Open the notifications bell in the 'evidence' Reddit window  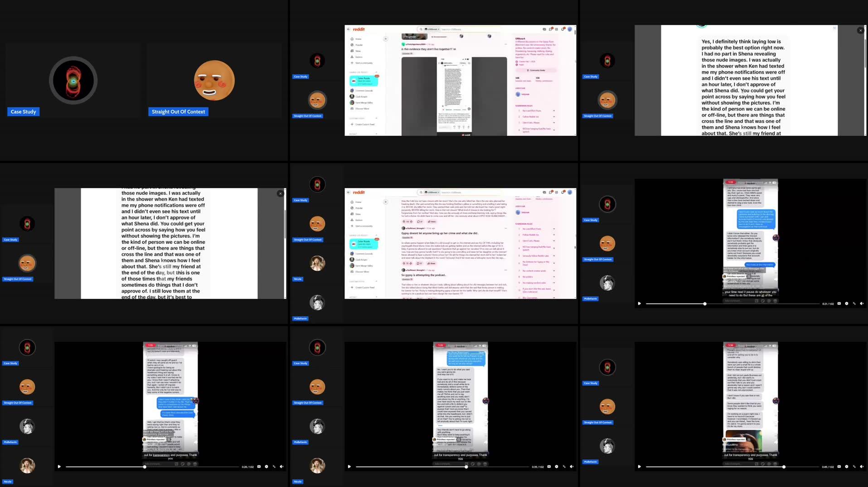click(563, 29)
